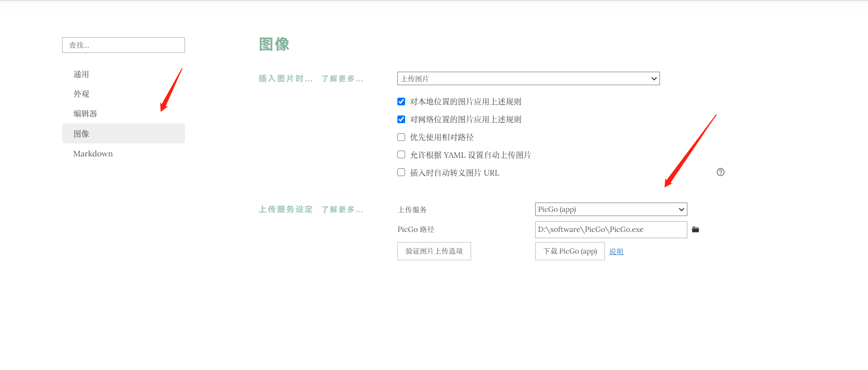Image resolution: width=868 pixels, height=370 pixels.
Task: Click 下载 PicGo (app) button
Action: [x=570, y=251]
